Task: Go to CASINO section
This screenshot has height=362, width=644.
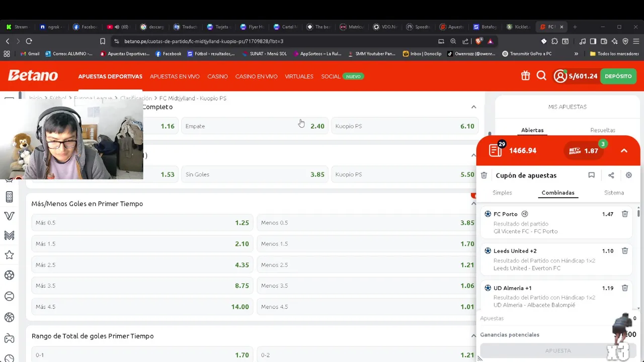Action: pos(217,76)
